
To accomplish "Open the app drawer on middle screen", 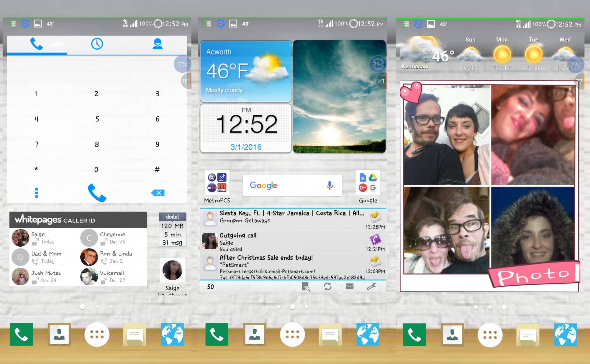I will 292,335.
